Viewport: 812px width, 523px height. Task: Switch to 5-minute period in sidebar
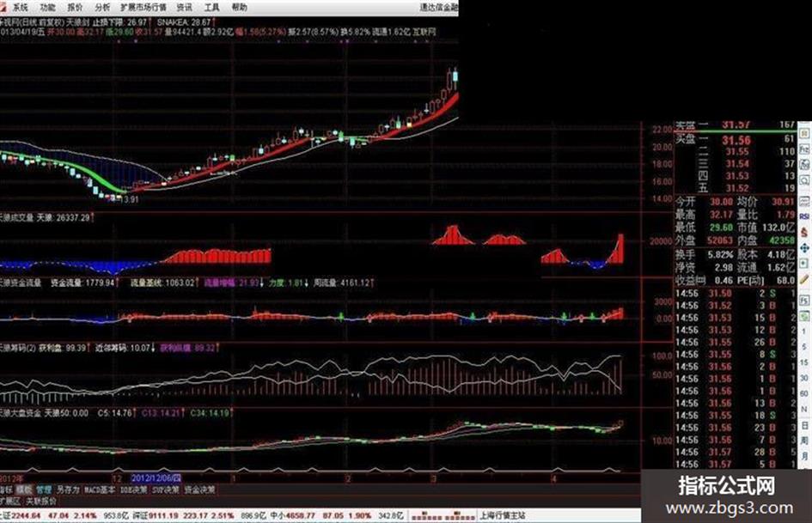click(x=805, y=347)
